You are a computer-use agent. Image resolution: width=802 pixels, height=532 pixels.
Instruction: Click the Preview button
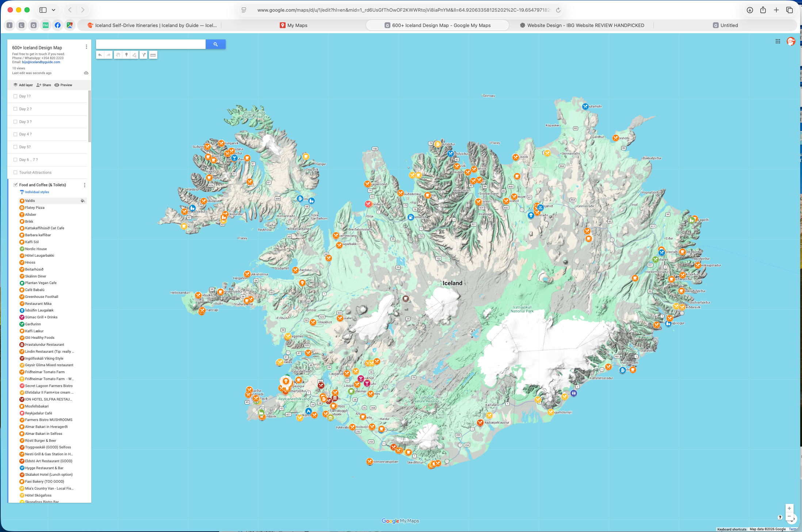[63, 85]
